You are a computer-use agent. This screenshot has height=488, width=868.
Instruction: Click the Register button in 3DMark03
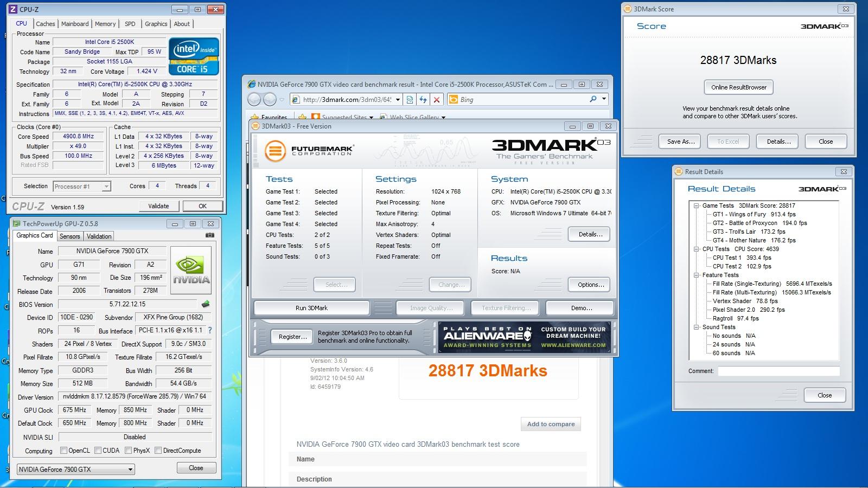292,337
